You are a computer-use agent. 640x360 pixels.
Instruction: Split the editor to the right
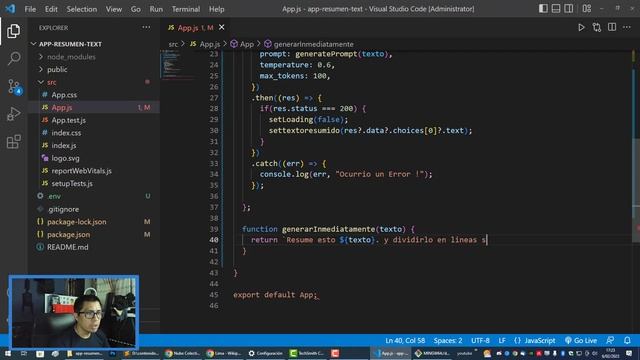(x=612, y=27)
